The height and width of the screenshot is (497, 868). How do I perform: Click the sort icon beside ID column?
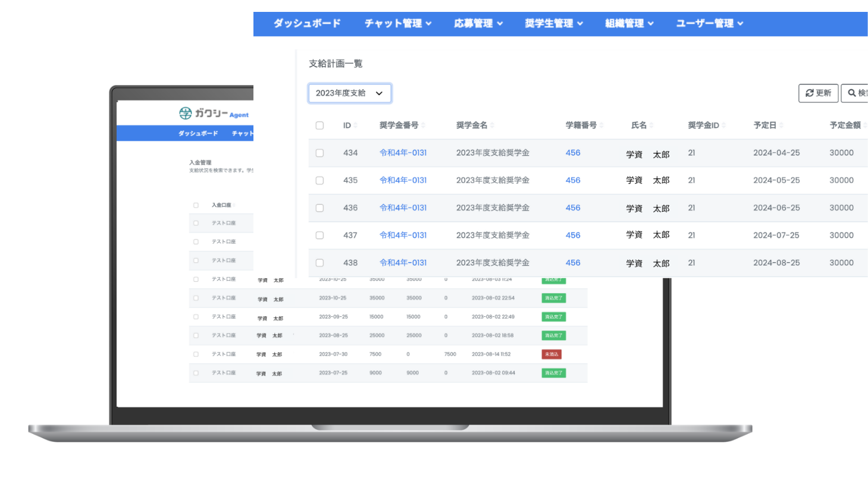(x=356, y=125)
